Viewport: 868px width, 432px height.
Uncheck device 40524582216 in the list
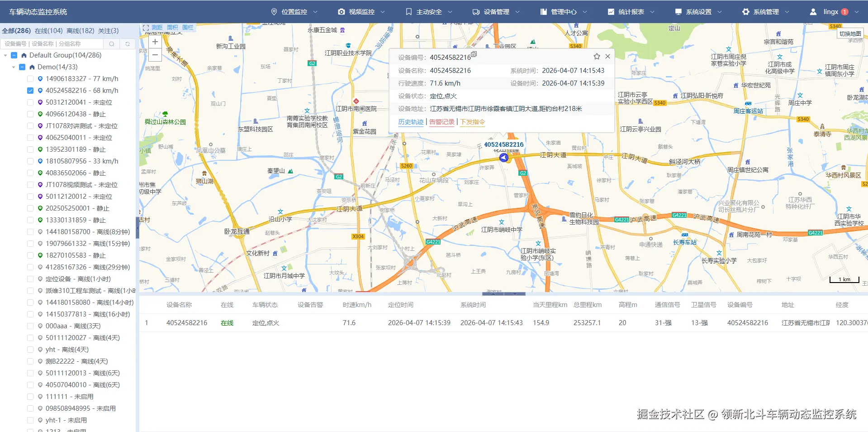pyautogui.click(x=30, y=91)
